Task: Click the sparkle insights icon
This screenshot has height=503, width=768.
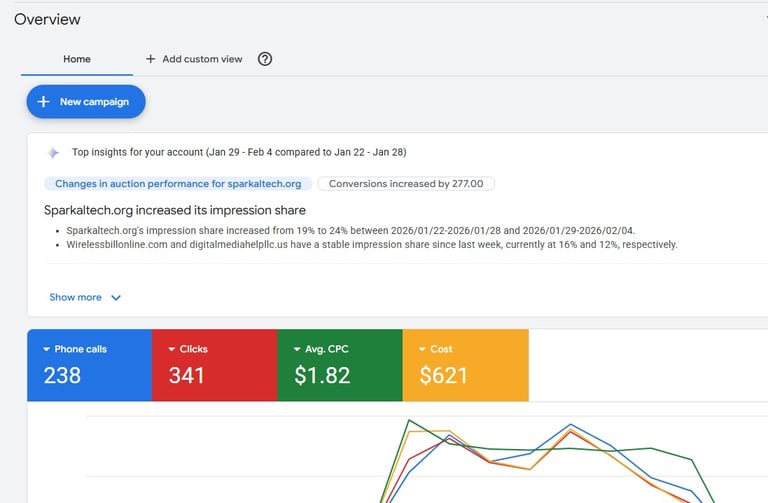Action: (53, 153)
